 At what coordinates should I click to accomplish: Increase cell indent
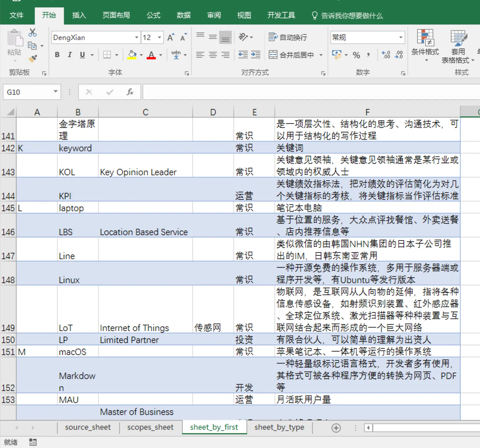(256, 55)
